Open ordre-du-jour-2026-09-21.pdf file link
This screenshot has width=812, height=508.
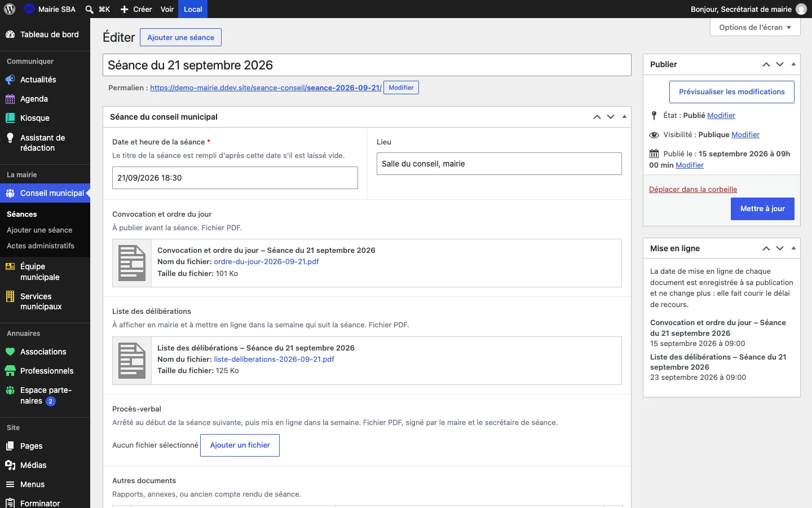tap(266, 261)
